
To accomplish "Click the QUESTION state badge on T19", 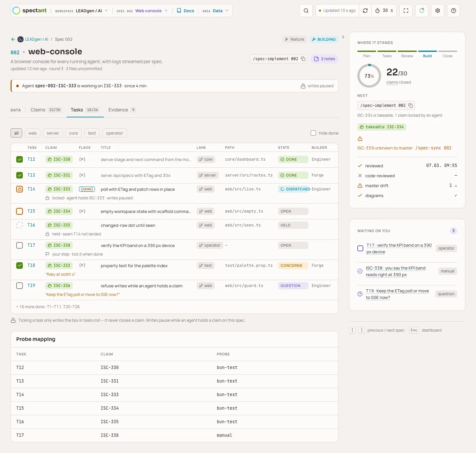I will pos(293,286).
